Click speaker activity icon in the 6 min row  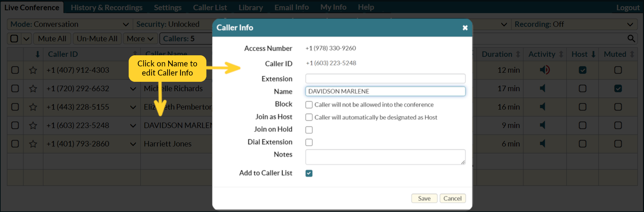(x=542, y=143)
